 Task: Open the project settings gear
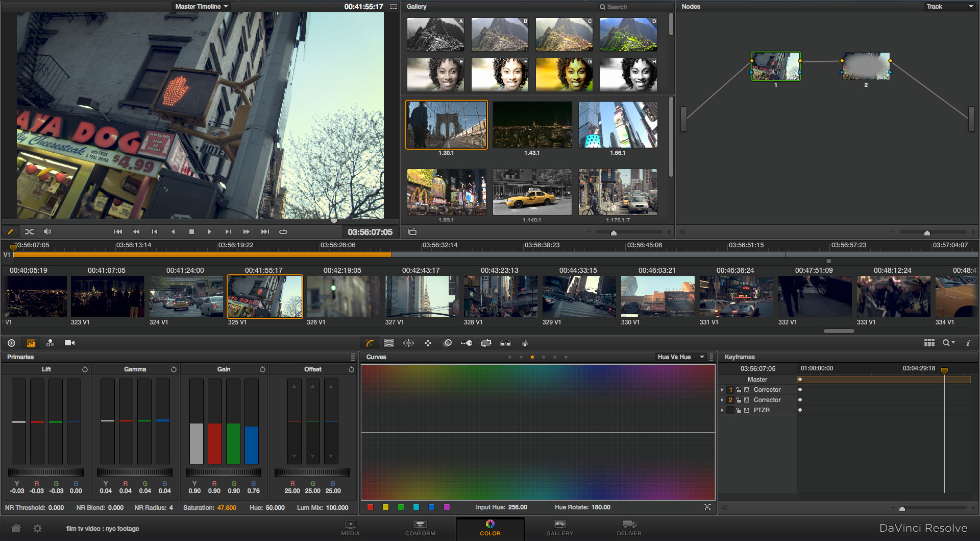point(37,528)
